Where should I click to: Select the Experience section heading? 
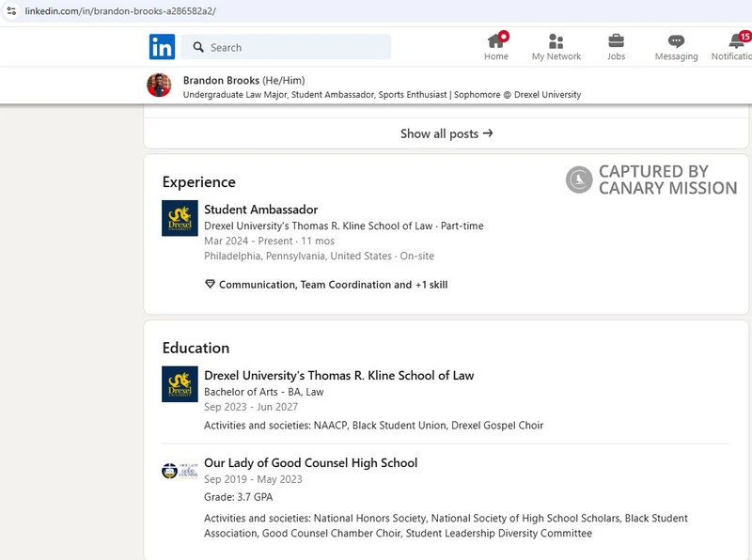199,182
